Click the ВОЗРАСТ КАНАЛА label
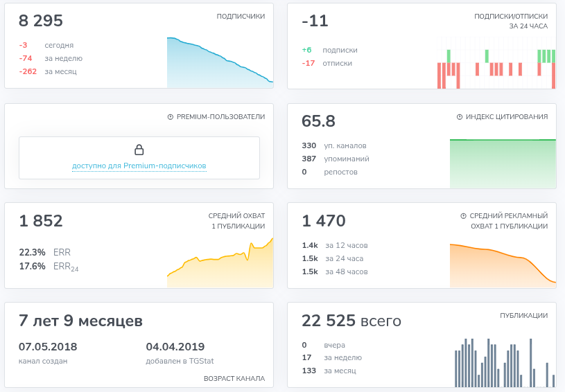The width and height of the screenshot is (565, 392). tap(234, 379)
